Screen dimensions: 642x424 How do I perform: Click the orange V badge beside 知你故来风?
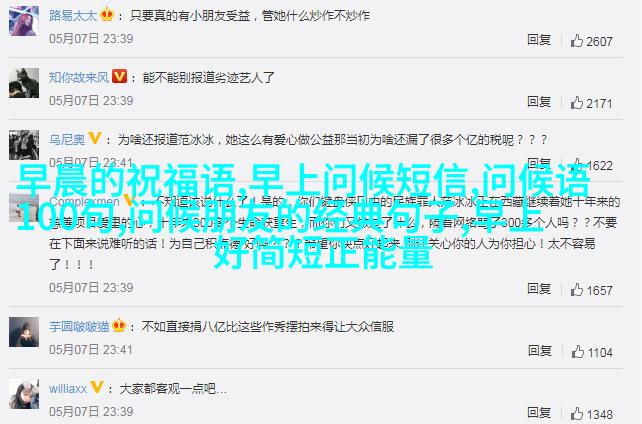[120, 77]
